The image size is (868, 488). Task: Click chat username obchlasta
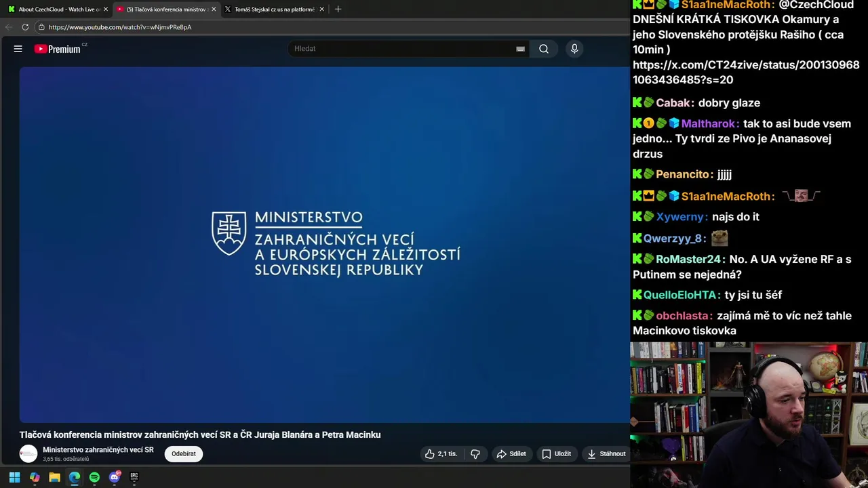[682, 316]
